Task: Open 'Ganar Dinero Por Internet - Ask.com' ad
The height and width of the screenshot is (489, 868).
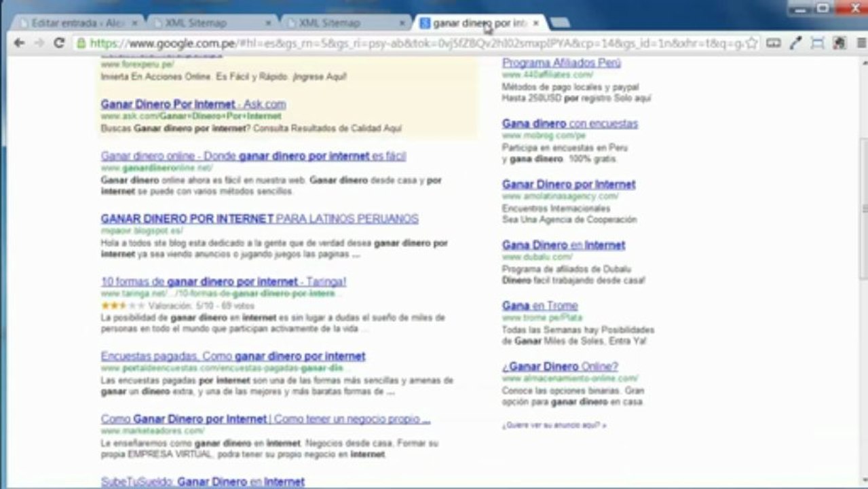Action: click(x=193, y=104)
